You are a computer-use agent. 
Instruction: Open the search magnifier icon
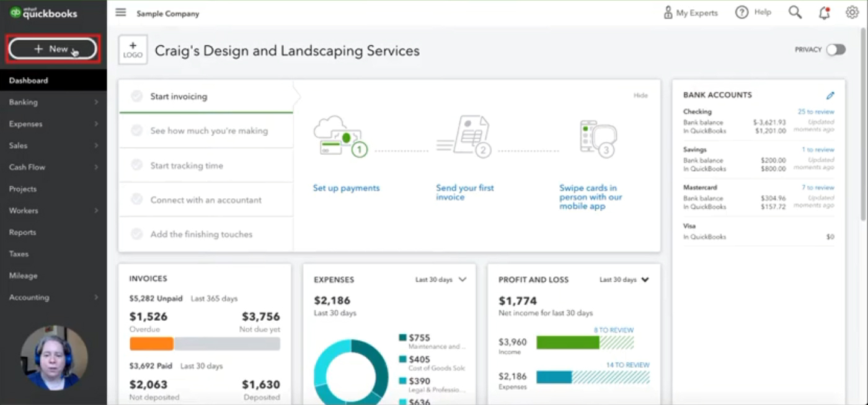pyautogui.click(x=795, y=12)
